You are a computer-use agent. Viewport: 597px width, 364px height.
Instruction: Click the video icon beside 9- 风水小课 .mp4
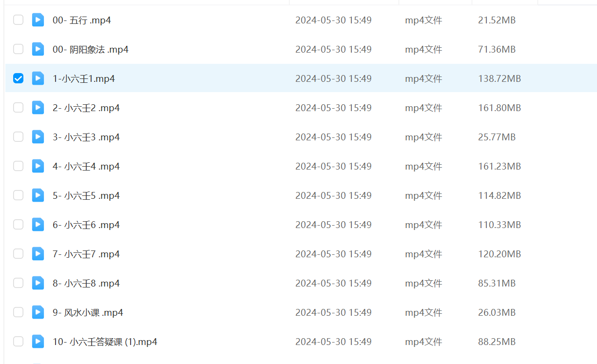click(38, 312)
